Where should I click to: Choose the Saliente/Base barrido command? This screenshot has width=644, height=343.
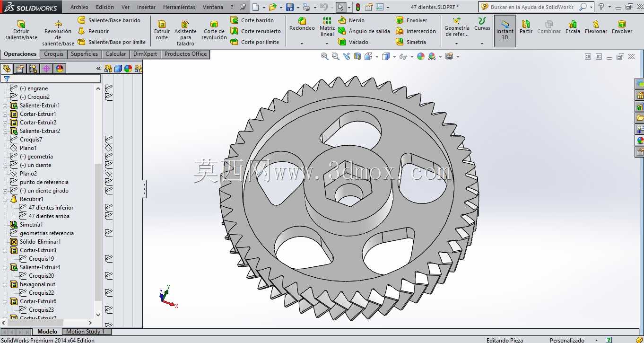click(109, 20)
